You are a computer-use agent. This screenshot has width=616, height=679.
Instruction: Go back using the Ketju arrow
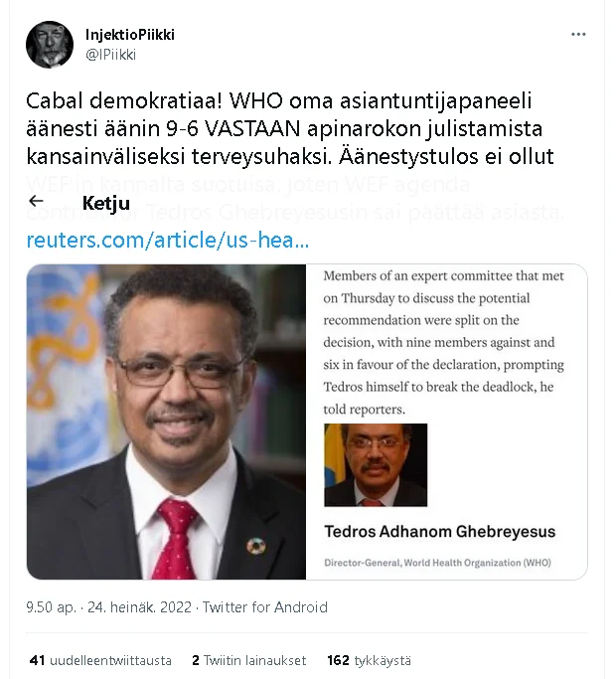pyautogui.click(x=36, y=201)
